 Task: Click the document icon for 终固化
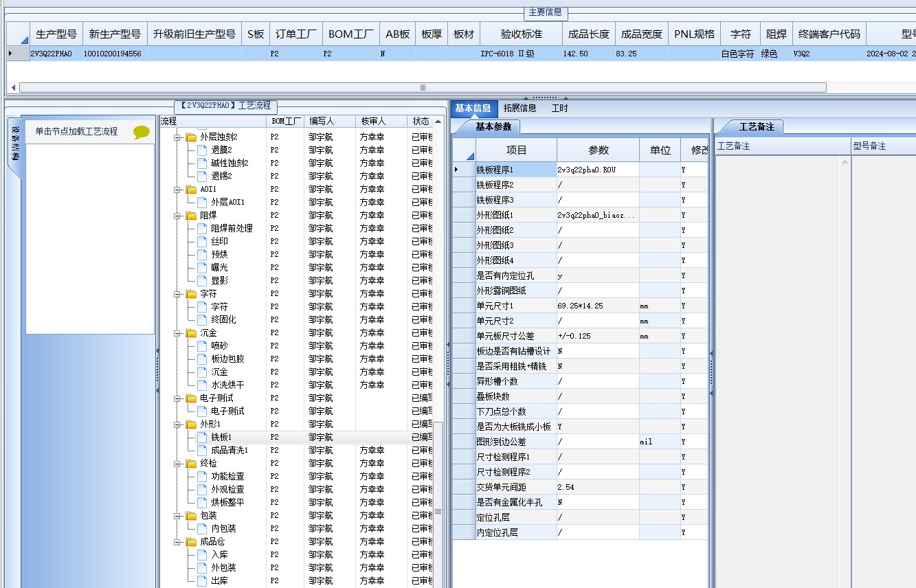point(202,320)
